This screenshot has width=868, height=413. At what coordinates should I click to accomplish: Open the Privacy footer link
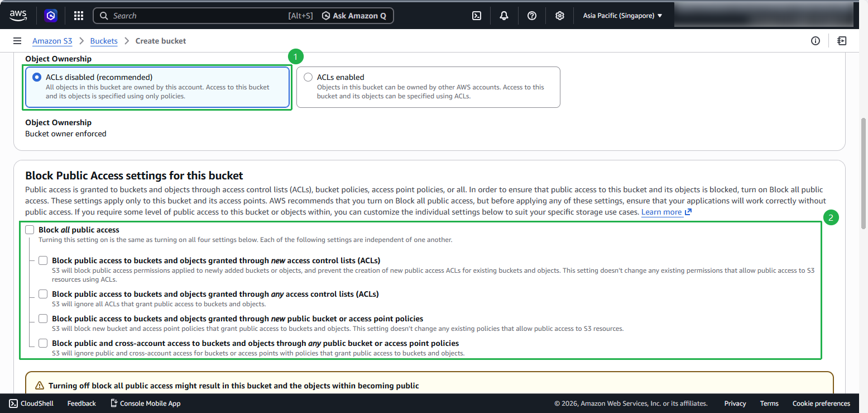pyautogui.click(x=735, y=403)
